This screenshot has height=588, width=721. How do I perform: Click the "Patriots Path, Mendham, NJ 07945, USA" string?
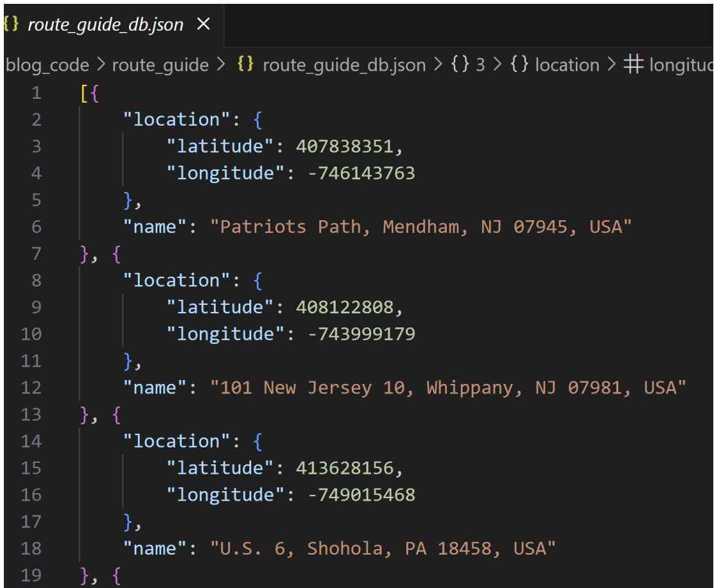[421, 227]
